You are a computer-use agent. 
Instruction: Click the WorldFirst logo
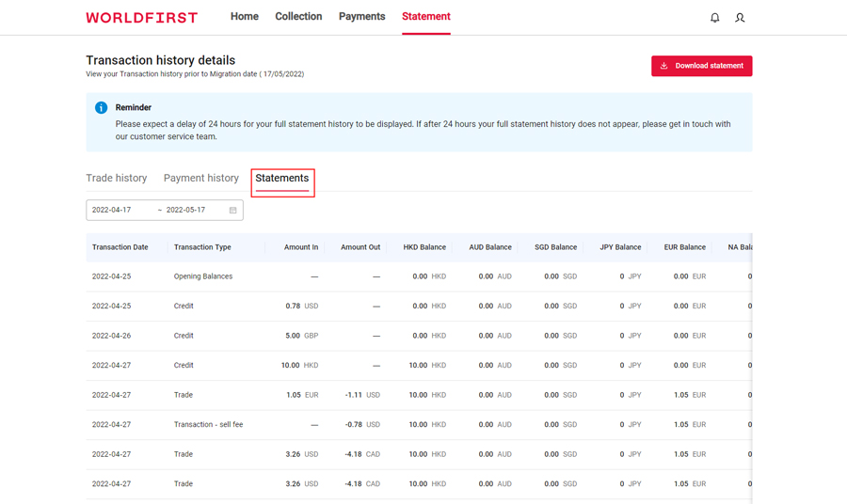(141, 18)
